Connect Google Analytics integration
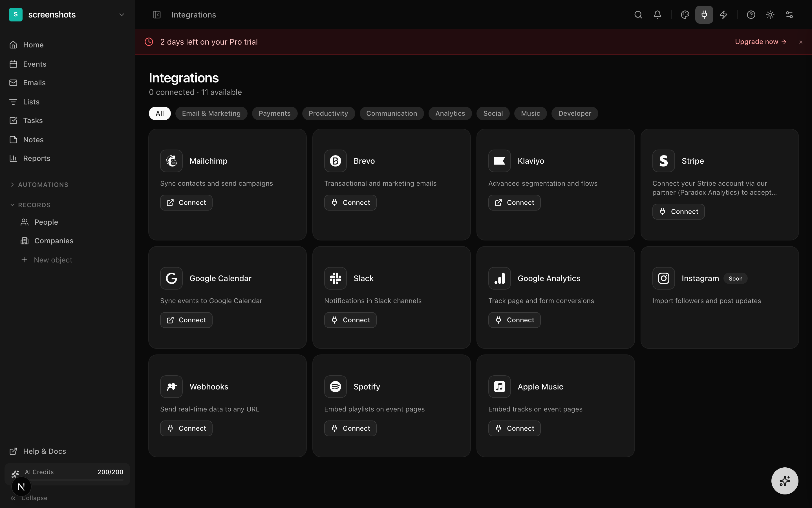Screen dimensions: 812x508 (514, 320)
